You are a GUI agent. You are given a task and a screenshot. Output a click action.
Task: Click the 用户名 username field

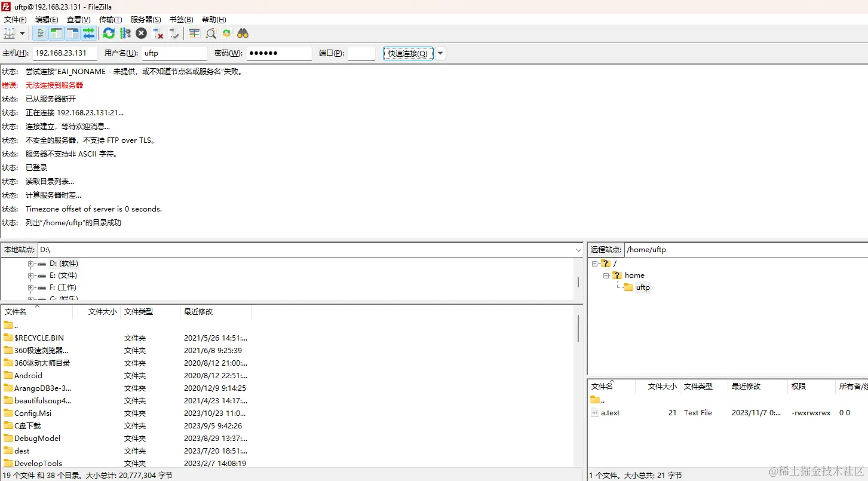pos(174,53)
